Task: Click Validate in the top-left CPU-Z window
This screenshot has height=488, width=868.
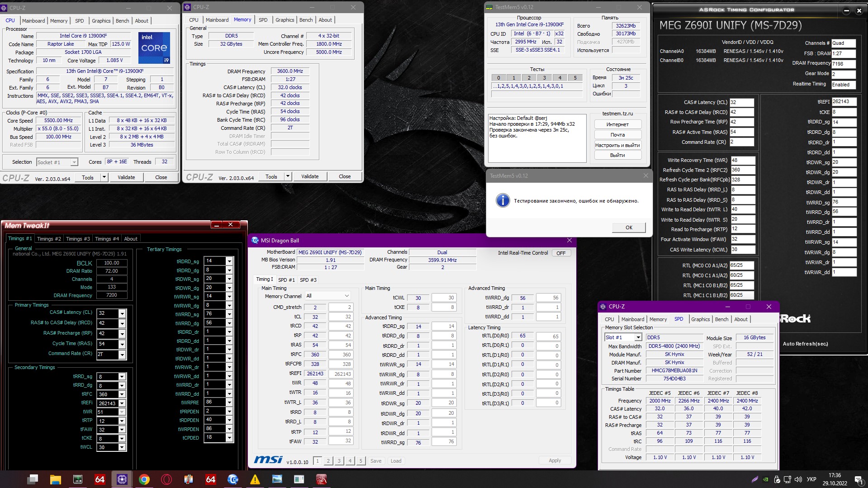Action: [x=126, y=177]
